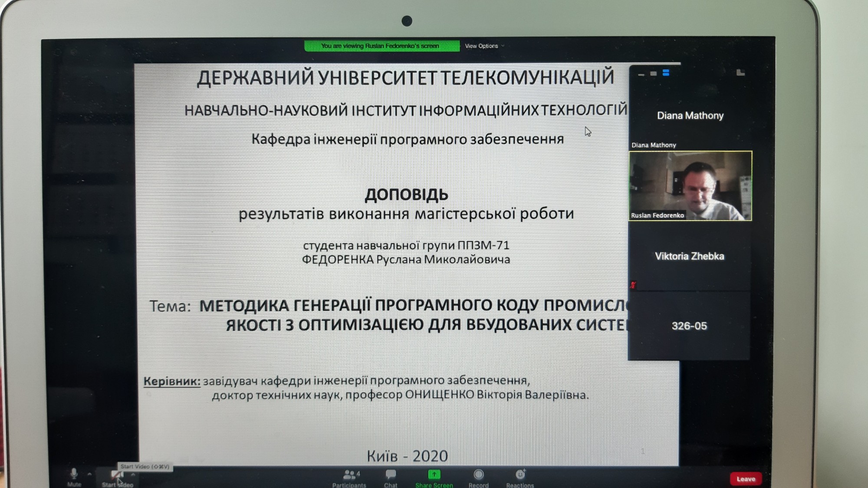Leave the meeting with red Leave button
This screenshot has height=488, width=868.
click(x=746, y=479)
